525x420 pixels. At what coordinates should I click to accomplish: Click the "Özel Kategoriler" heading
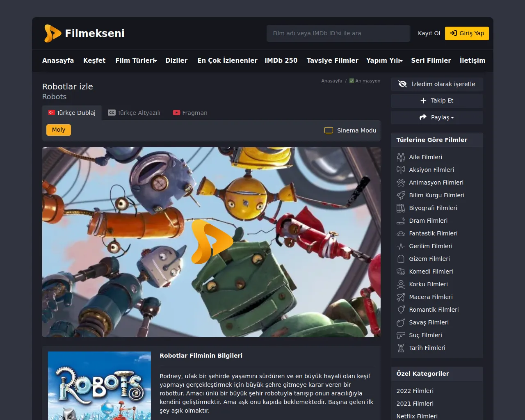[423, 374]
